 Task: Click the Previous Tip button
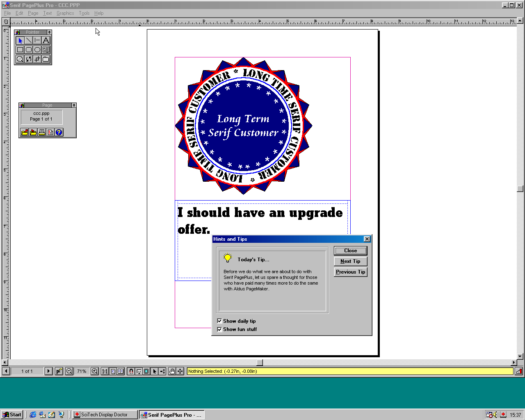350,272
